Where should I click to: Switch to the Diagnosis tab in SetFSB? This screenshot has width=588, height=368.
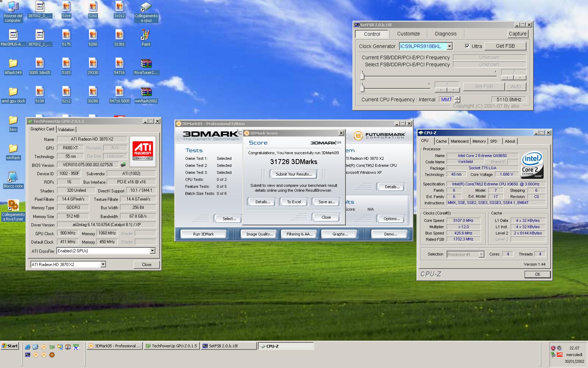point(446,34)
